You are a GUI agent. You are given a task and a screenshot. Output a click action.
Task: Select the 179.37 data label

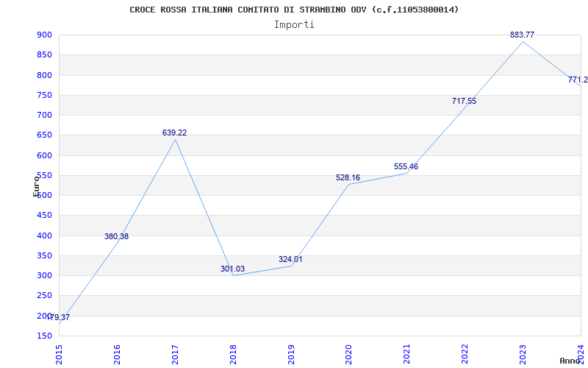click(x=58, y=317)
